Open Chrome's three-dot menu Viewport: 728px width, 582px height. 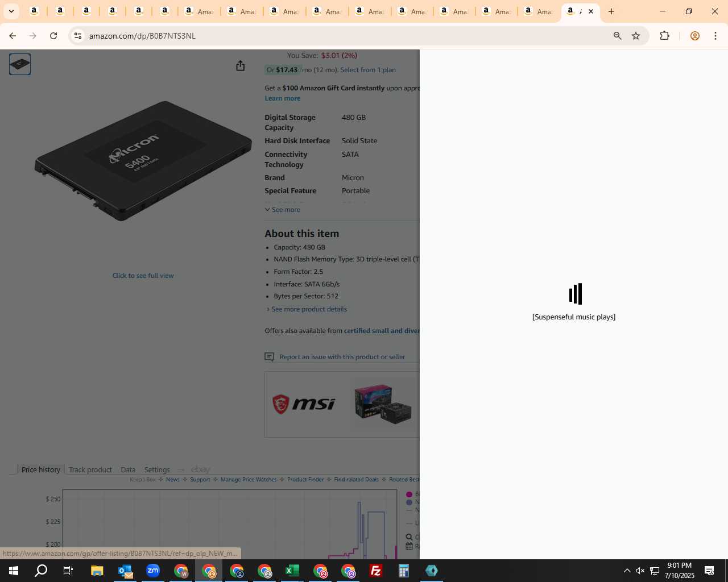[715, 36]
